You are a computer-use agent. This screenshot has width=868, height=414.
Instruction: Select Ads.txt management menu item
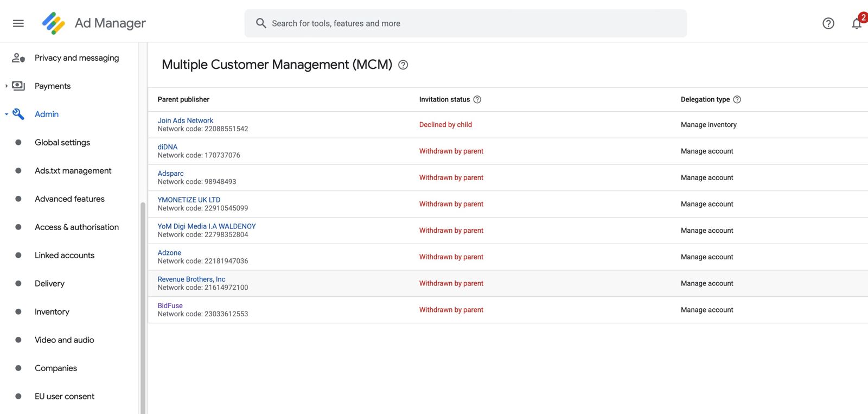73,171
